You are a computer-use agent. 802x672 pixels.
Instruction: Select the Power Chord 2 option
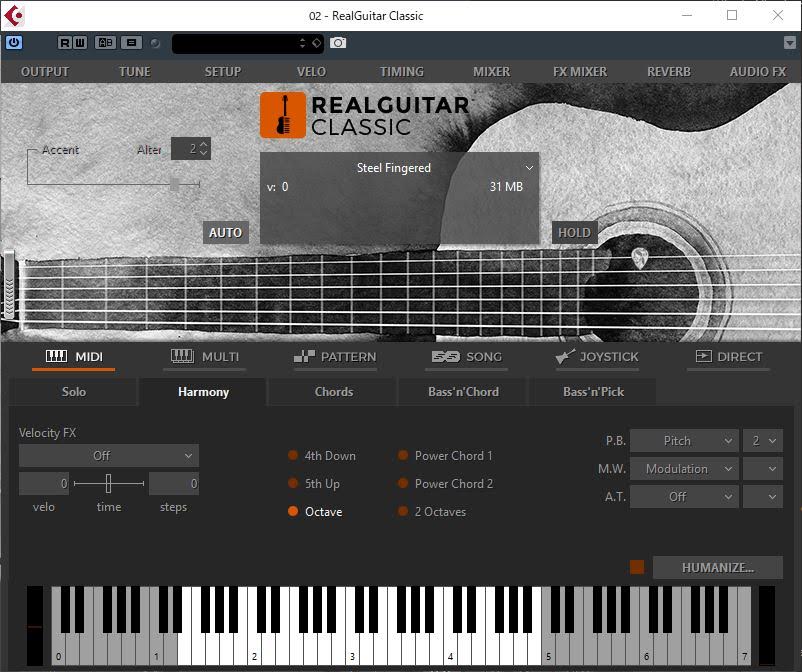445,483
